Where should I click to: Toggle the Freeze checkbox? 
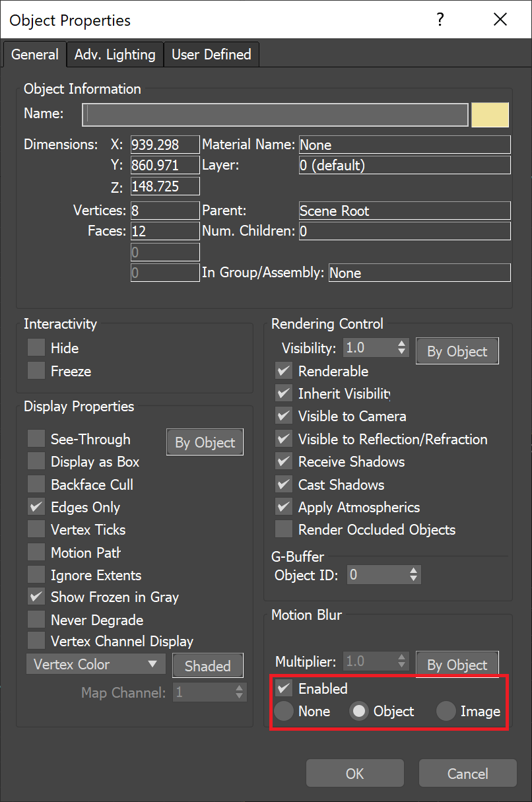click(x=36, y=371)
